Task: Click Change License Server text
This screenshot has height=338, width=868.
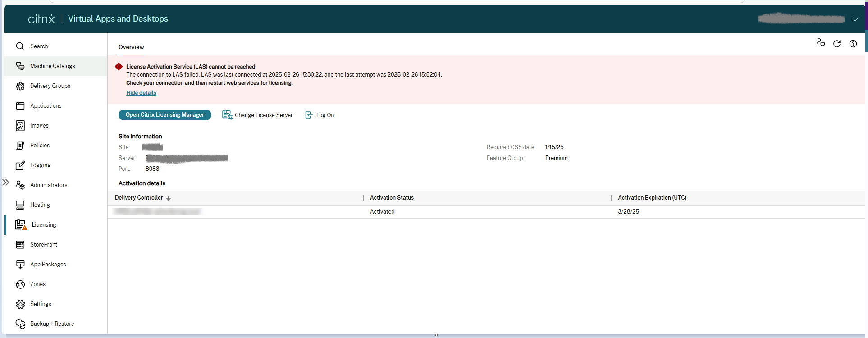Action: tap(264, 115)
